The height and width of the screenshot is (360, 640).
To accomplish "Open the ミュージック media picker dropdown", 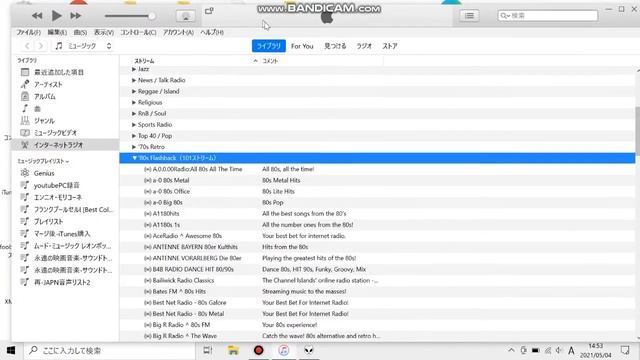I will (x=83, y=46).
